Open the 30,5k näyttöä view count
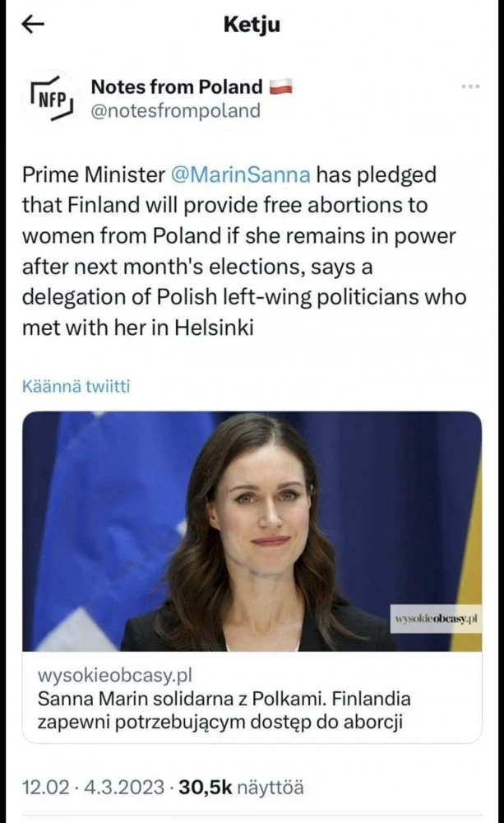Image resolution: width=504 pixels, height=823 pixels. click(240, 787)
